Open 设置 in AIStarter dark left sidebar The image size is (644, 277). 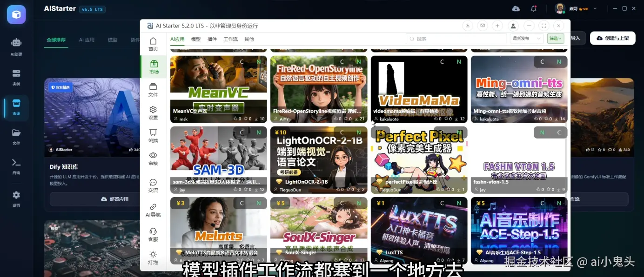16,199
